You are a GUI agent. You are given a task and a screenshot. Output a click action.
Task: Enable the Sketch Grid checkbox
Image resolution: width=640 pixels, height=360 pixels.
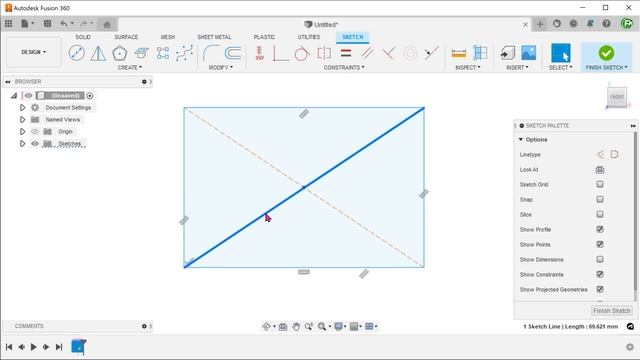coord(600,184)
